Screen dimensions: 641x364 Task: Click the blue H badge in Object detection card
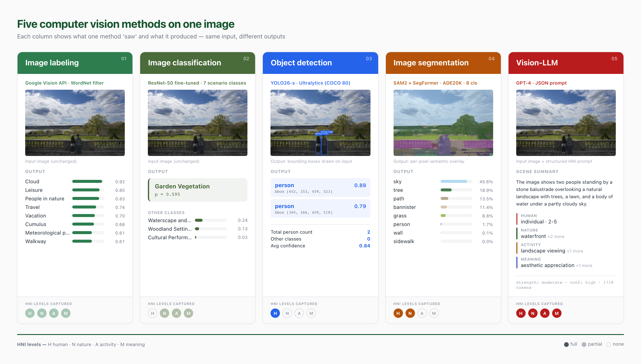pyautogui.click(x=275, y=313)
